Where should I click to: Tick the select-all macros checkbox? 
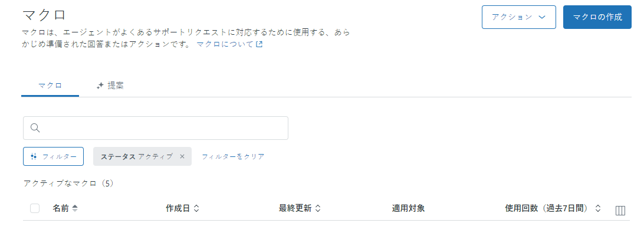pos(35,208)
